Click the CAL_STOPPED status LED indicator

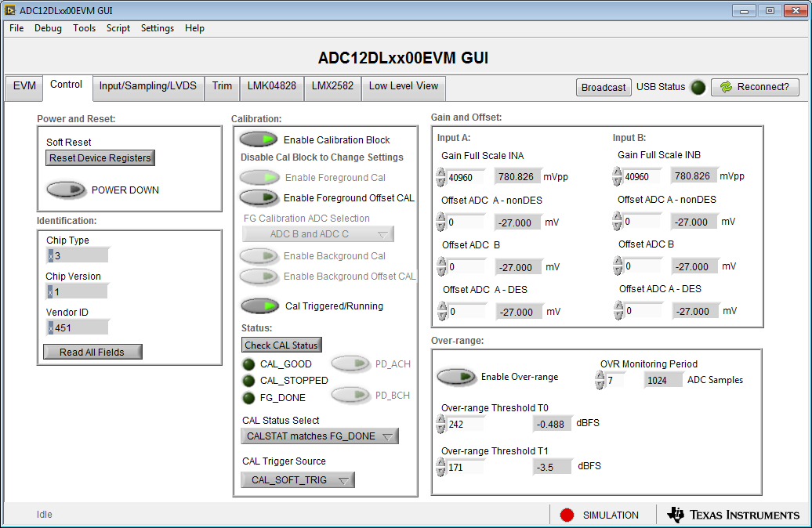point(248,382)
